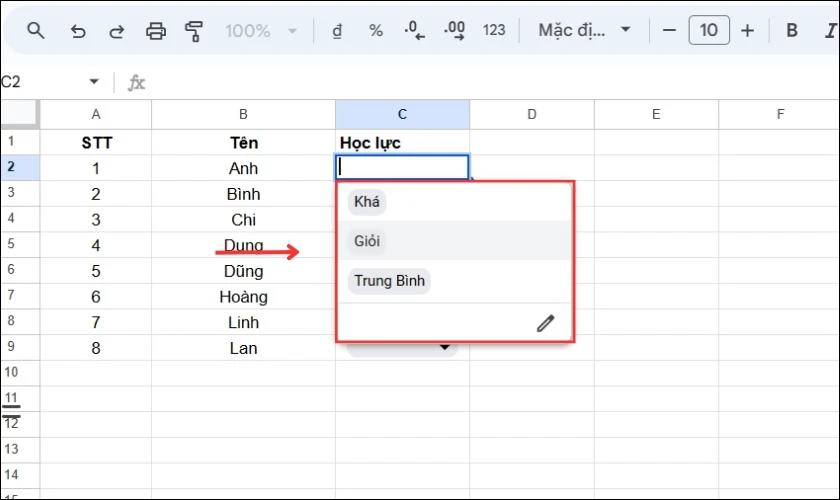This screenshot has width=840, height=500.
Task: Select option Trung Bình from dropdown list
Action: coord(389,281)
